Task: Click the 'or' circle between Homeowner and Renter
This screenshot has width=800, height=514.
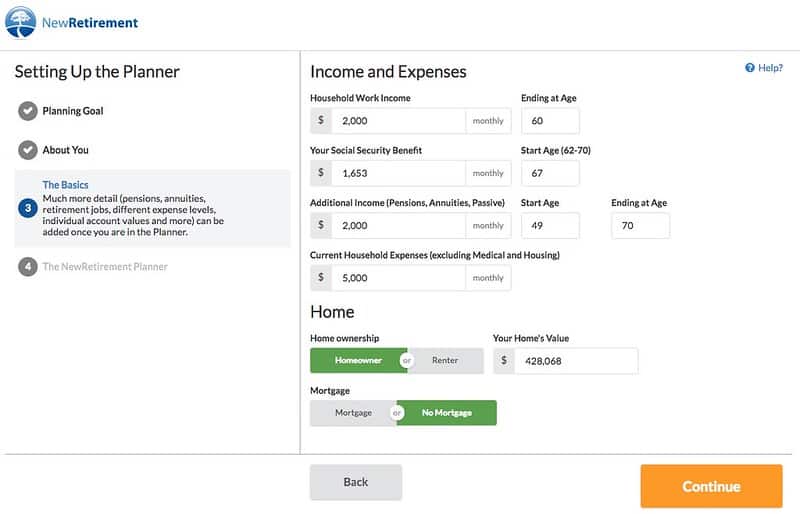Action: [x=407, y=360]
